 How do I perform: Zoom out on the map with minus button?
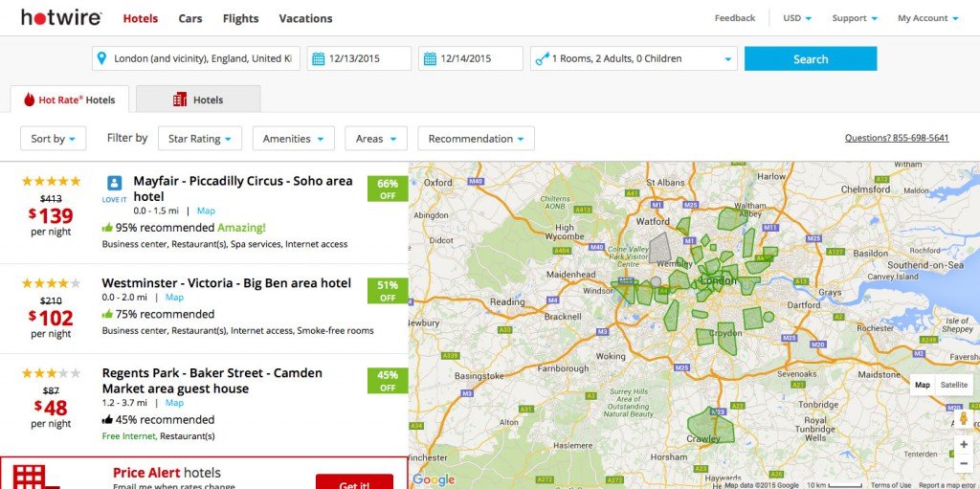pos(964,463)
